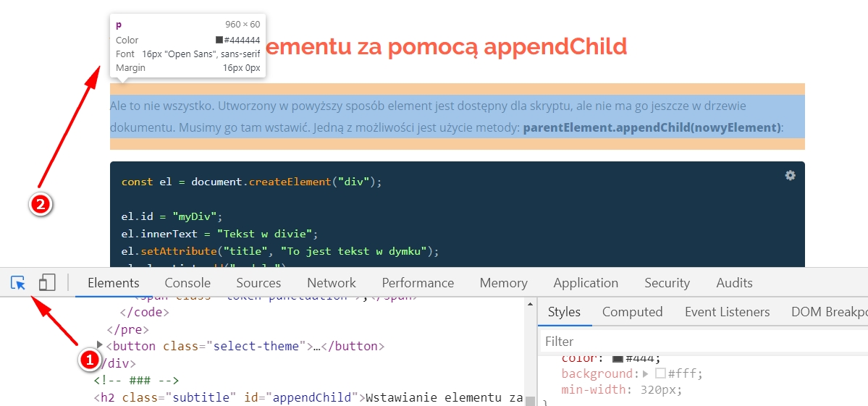Select the Performance tab

pyautogui.click(x=418, y=283)
